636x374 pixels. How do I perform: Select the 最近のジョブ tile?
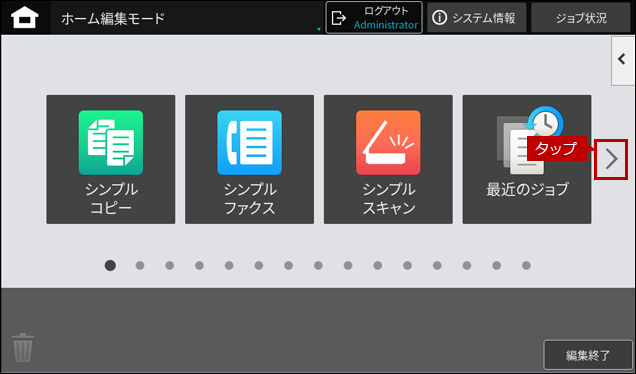[x=527, y=159]
